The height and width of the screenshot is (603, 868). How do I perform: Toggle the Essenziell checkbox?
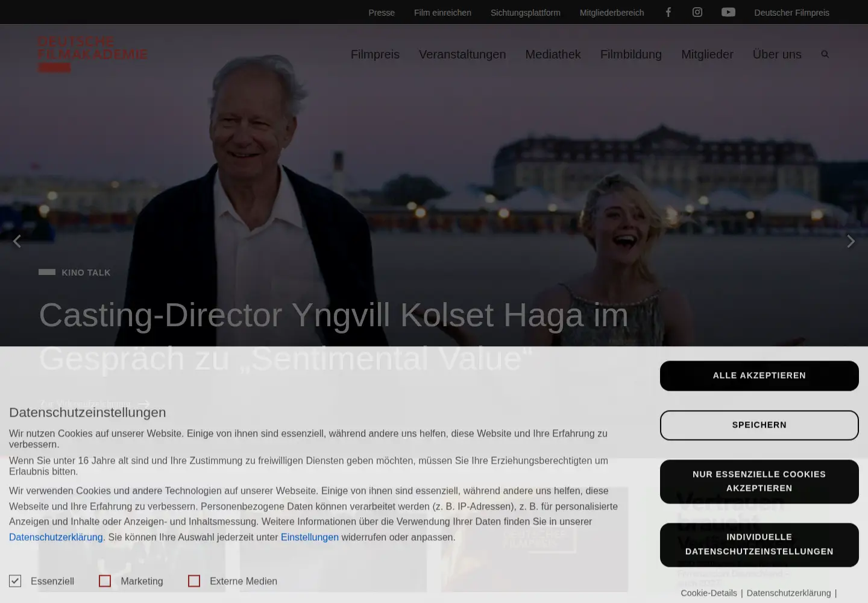coord(15,581)
